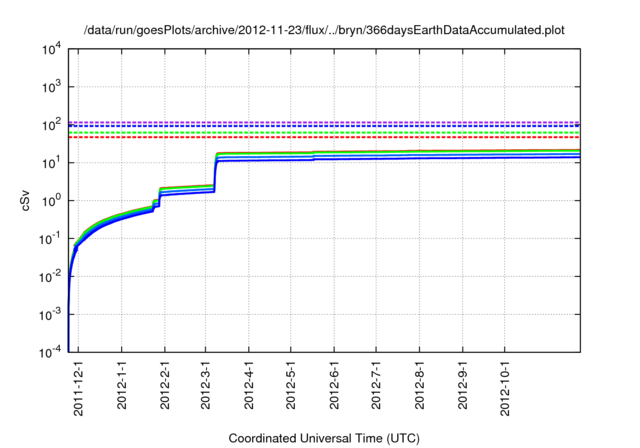
Task: Click the purple dashed limit line
Action: point(324,122)
